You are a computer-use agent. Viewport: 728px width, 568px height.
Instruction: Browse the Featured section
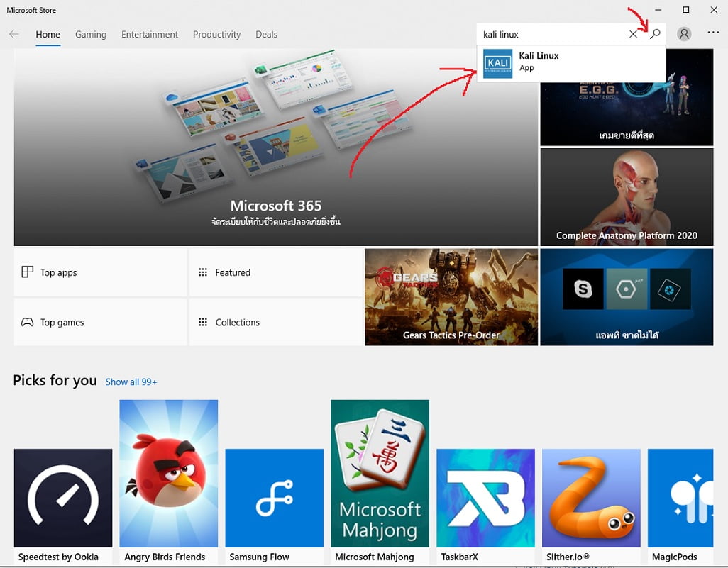point(275,272)
